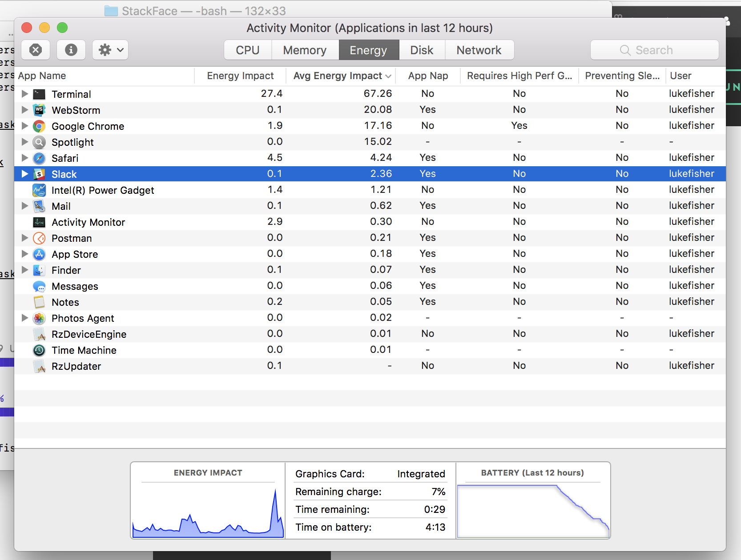
Task: Inspect process with the info button
Action: click(71, 50)
